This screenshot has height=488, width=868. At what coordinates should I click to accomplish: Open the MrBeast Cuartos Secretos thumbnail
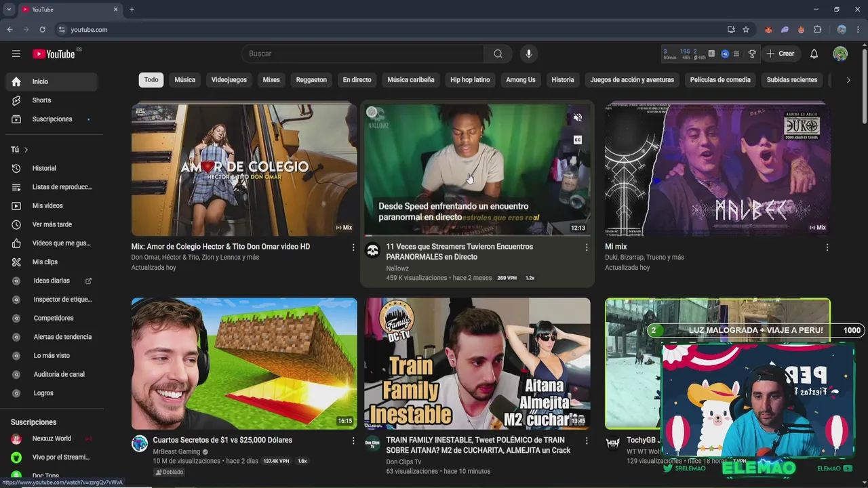tap(244, 363)
